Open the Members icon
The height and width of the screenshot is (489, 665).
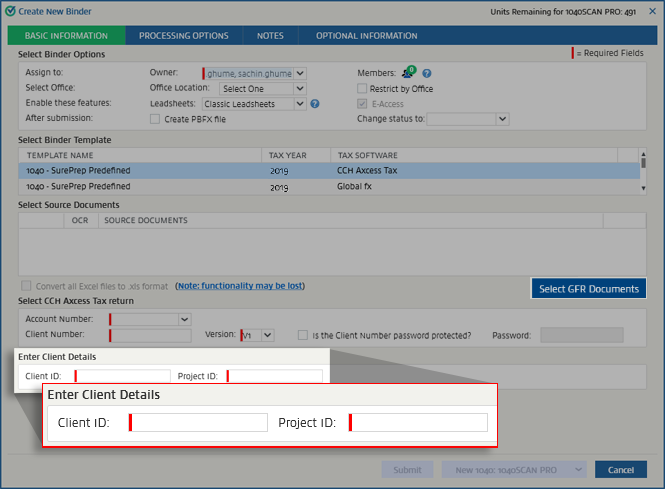(409, 72)
